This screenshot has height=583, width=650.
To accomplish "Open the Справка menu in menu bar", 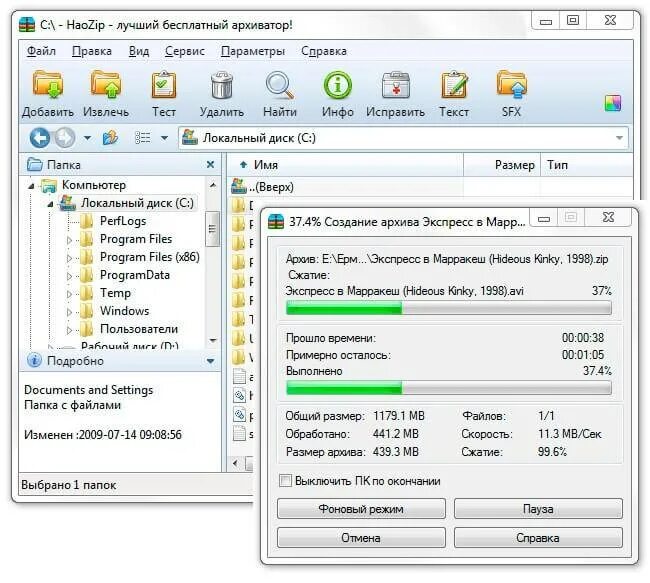I will click(324, 51).
